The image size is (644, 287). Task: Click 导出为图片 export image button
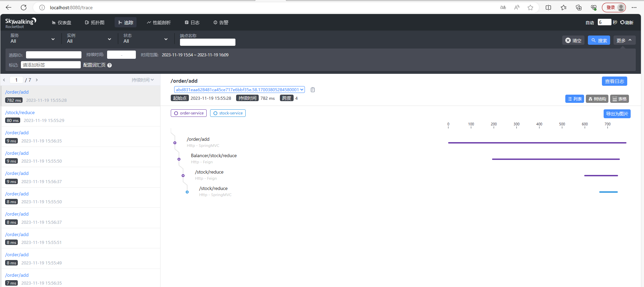tap(617, 114)
